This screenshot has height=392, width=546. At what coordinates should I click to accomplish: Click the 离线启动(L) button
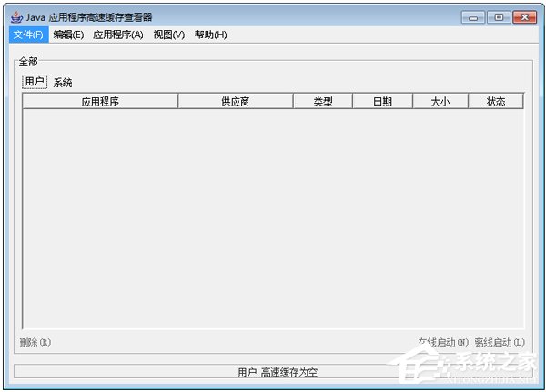(500, 343)
